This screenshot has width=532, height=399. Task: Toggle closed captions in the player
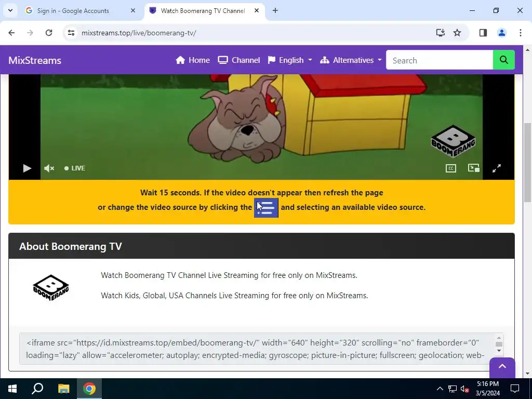pyautogui.click(x=450, y=168)
